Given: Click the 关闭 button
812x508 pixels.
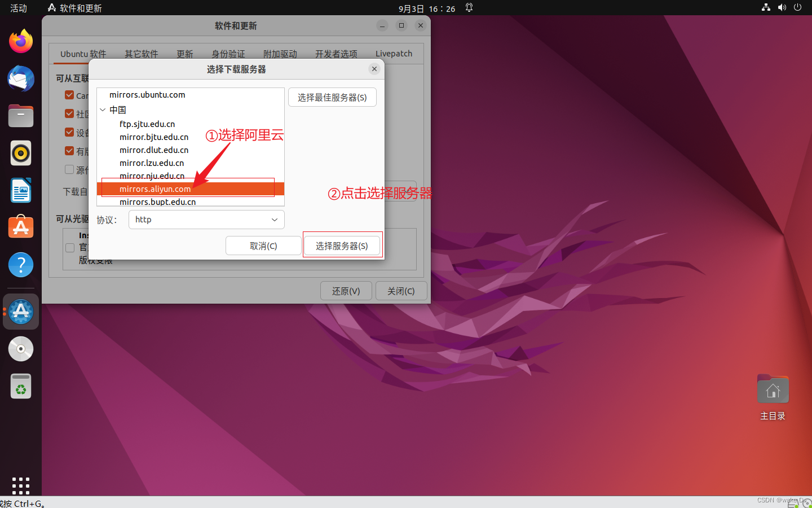Looking at the screenshot, I should tap(401, 291).
